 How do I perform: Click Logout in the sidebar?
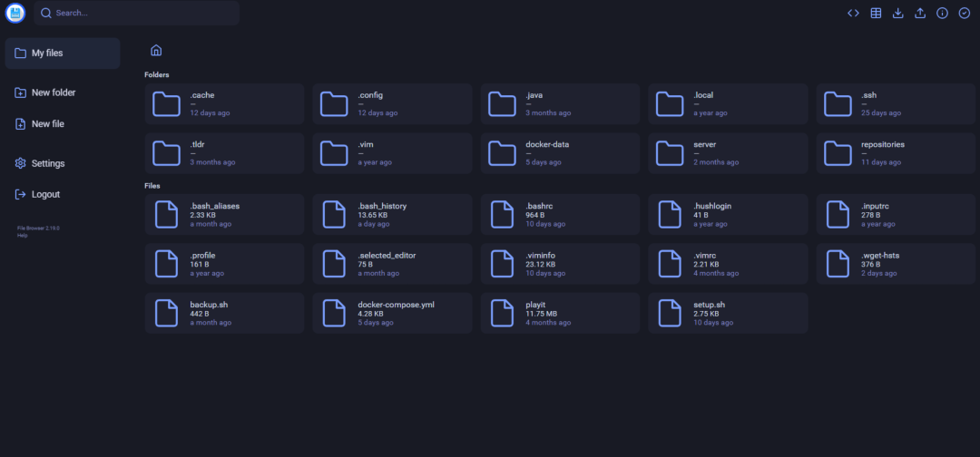tap(63, 194)
